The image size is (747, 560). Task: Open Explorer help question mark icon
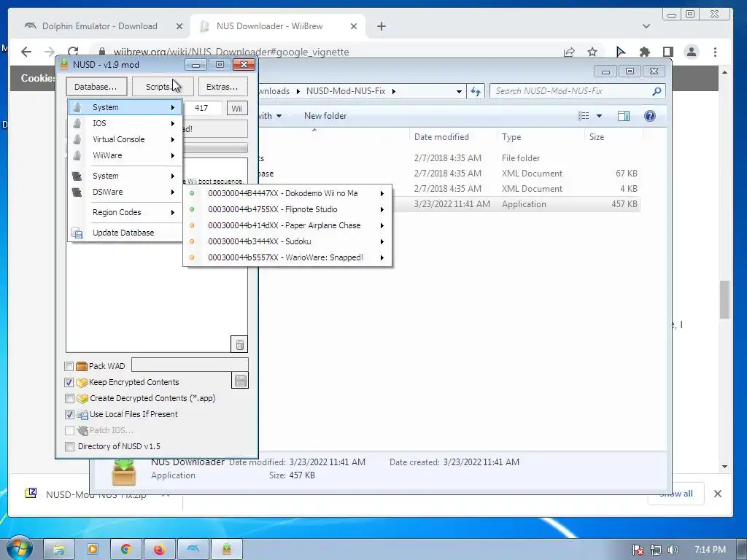click(650, 116)
